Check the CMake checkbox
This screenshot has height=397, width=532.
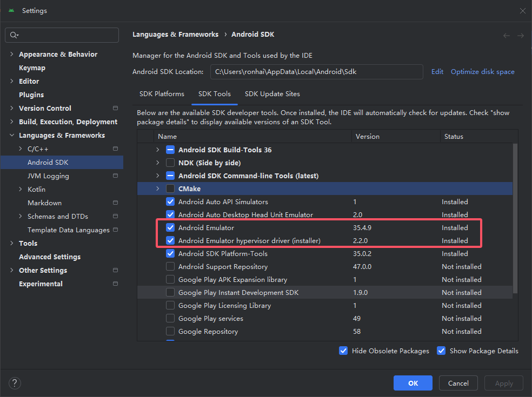tap(170, 189)
